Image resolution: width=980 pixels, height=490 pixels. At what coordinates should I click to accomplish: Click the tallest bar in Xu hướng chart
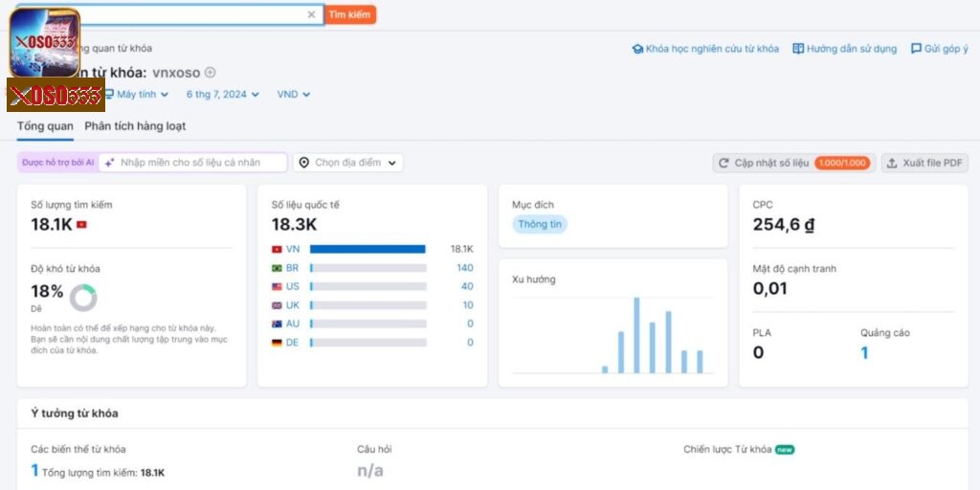click(636, 335)
